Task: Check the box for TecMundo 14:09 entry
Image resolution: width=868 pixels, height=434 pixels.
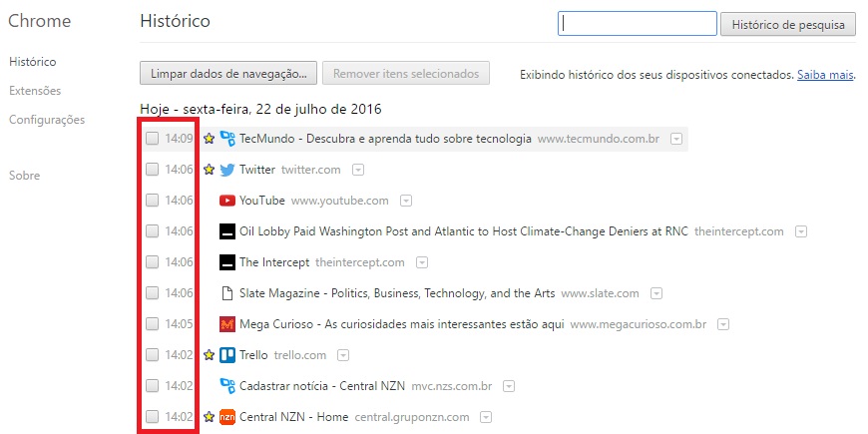Action: click(152, 139)
